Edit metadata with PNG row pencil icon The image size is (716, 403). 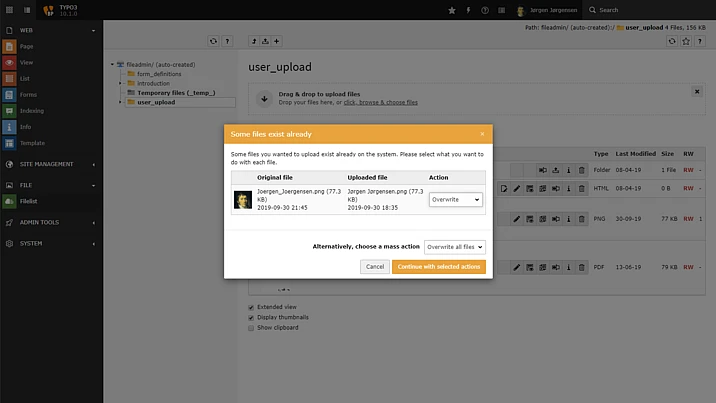click(517, 217)
